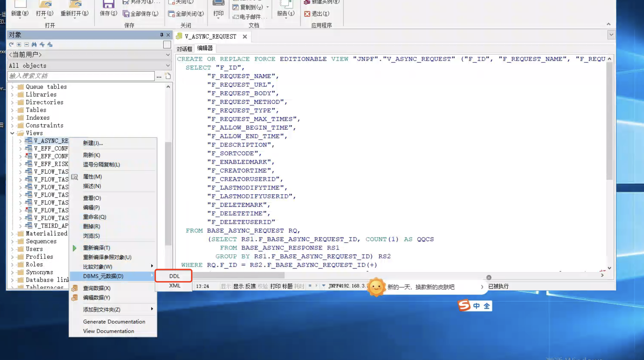The image size is (644, 360).
Task: Close the V_ASYNC_REQUEST editor tab
Action: (245, 37)
